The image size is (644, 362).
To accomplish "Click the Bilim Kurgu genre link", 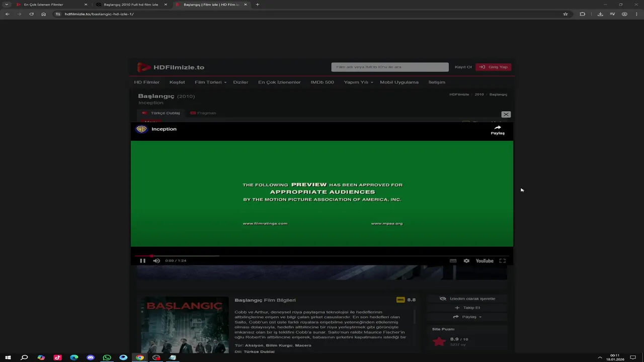I will click(x=279, y=345).
